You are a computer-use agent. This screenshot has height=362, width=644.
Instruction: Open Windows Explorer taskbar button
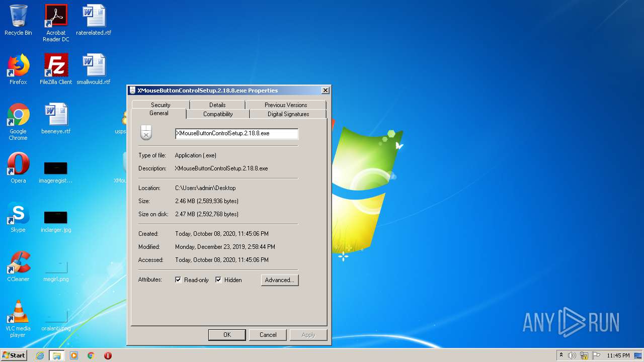[x=57, y=355]
